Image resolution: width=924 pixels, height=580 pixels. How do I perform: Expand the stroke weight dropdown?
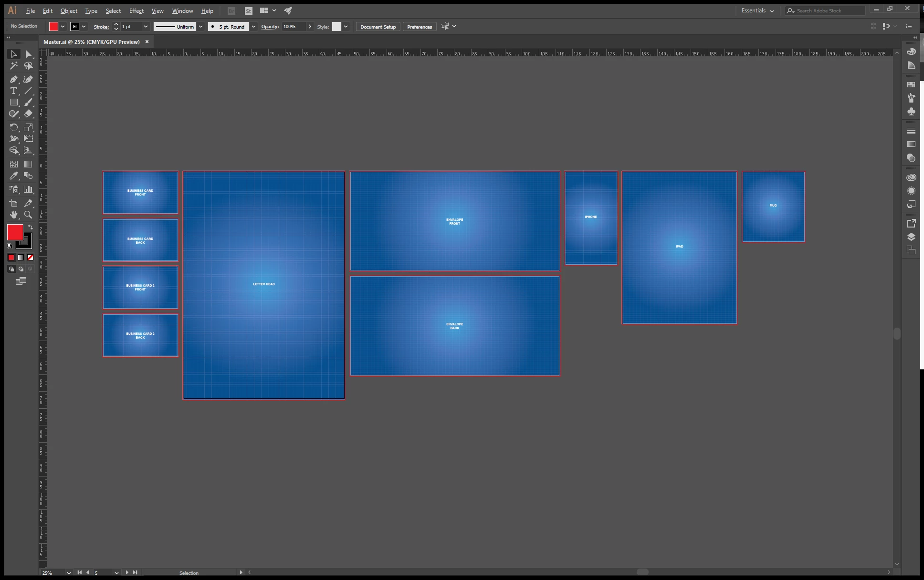pyautogui.click(x=146, y=27)
